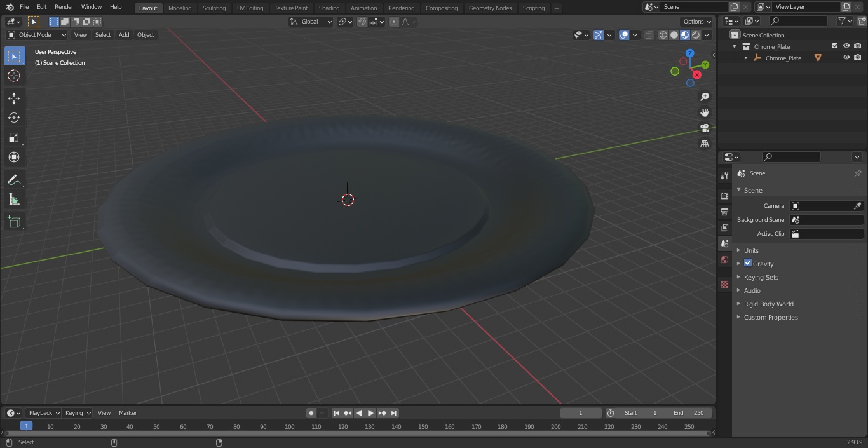Open the Options dropdown
Image resolution: width=868 pixels, height=448 pixels.
tap(696, 22)
